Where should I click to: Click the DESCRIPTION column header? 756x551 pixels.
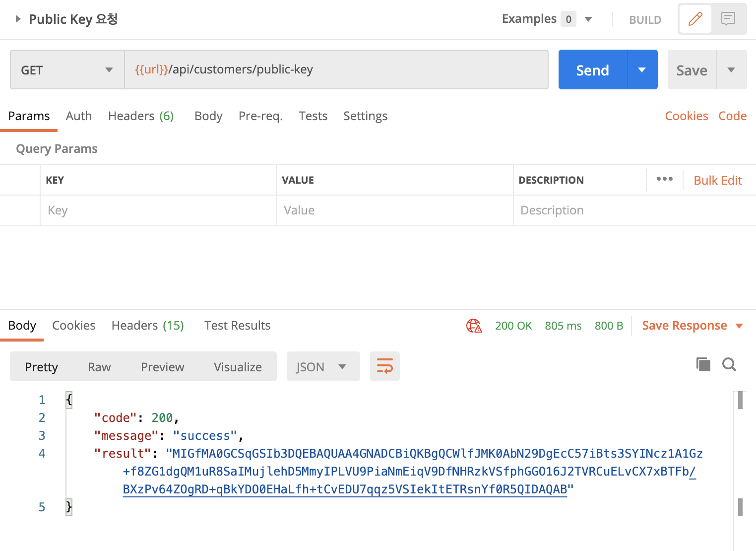tap(551, 180)
